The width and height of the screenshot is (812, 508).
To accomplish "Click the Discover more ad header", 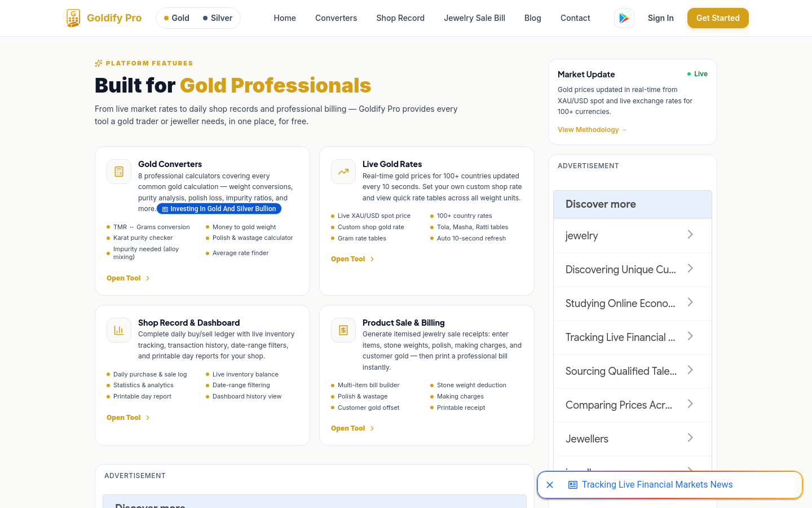I will point(633,204).
